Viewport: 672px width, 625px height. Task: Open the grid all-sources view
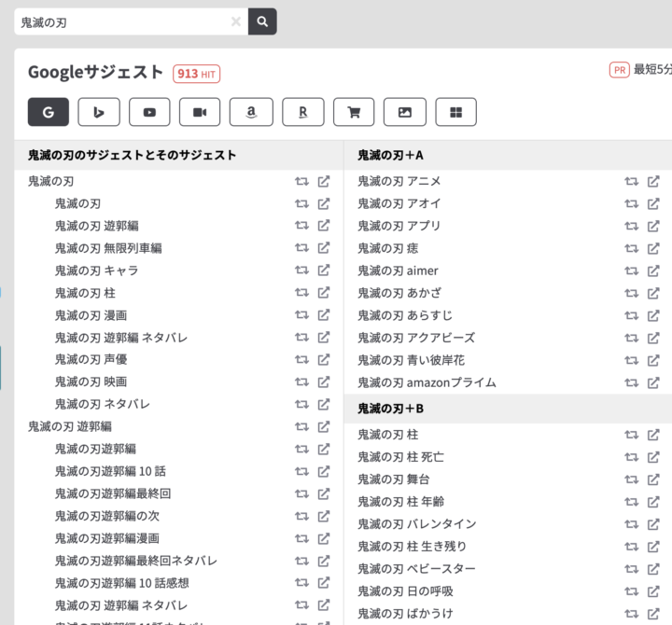pos(456,112)
